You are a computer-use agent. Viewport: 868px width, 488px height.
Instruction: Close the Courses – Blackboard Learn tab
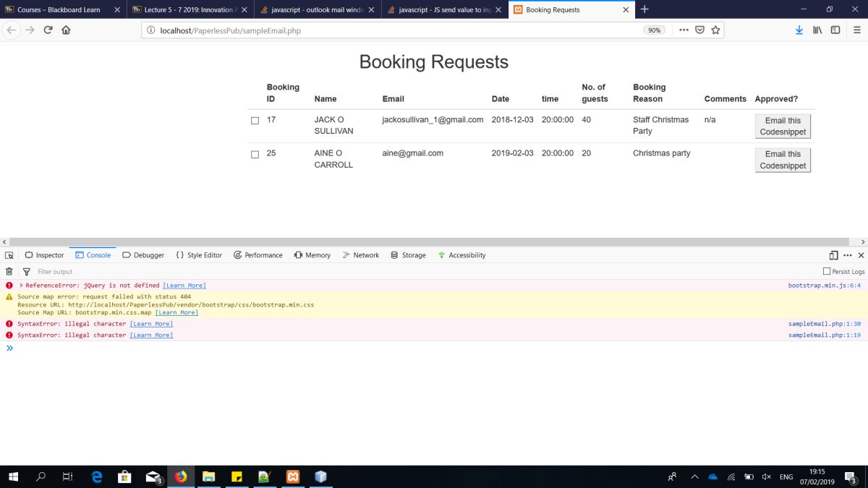117,10
